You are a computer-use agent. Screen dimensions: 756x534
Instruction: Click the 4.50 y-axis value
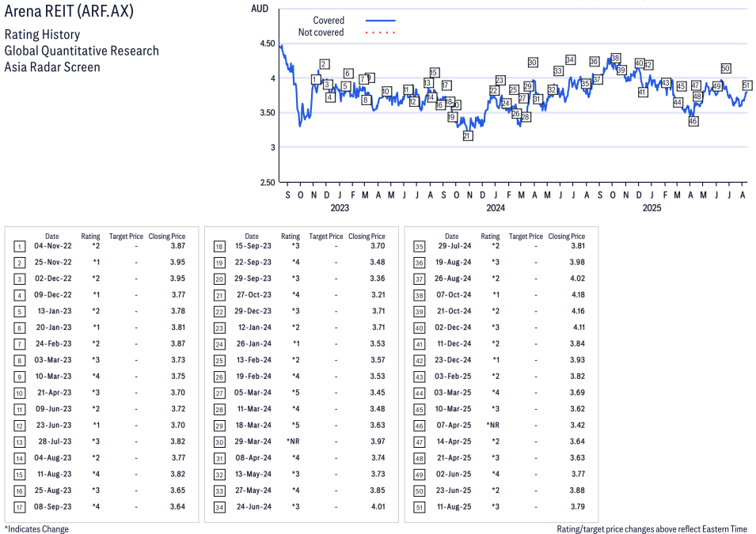pyautogui.click(x=267, y=44)
